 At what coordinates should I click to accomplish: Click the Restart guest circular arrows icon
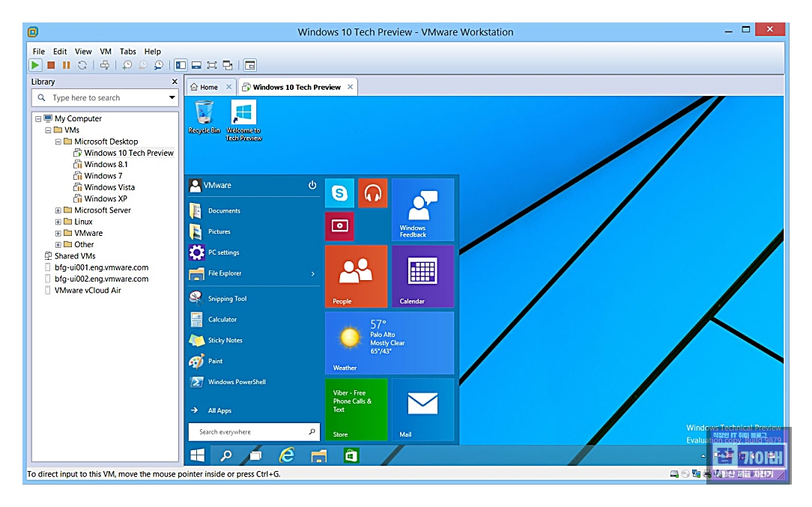pos(82,65)
